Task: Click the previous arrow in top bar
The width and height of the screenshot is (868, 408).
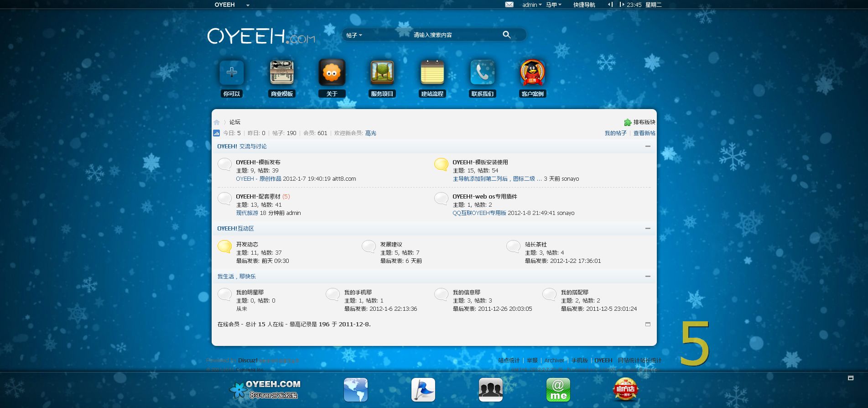Action: (x=610, y=5)
